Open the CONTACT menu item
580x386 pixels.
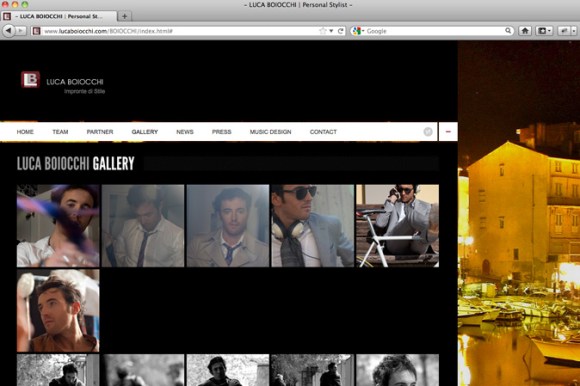(323, 132)
